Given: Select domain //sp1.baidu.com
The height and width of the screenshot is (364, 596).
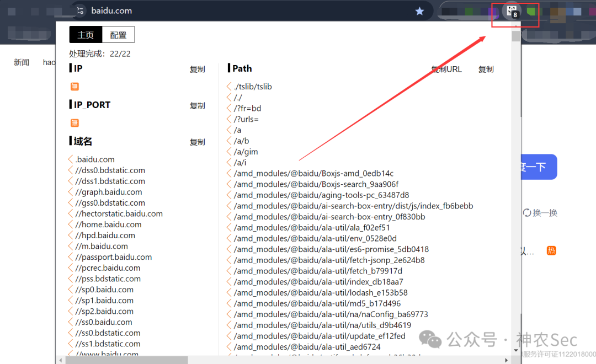Looking at the screenshot, I should (104, 301).
